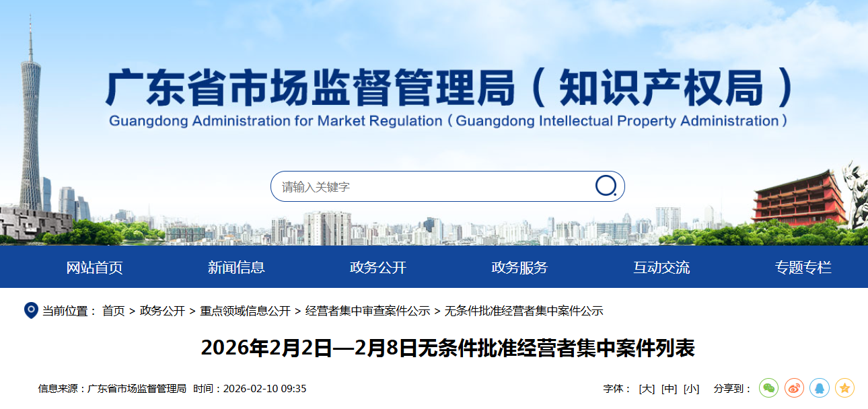Click the location pin icon

pyautogui.click(x=31, y=310)
